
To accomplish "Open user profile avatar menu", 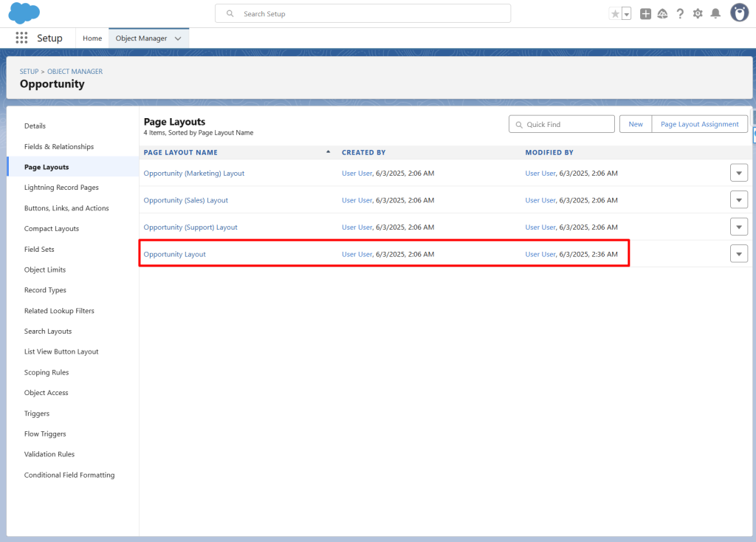I will 739,13.
